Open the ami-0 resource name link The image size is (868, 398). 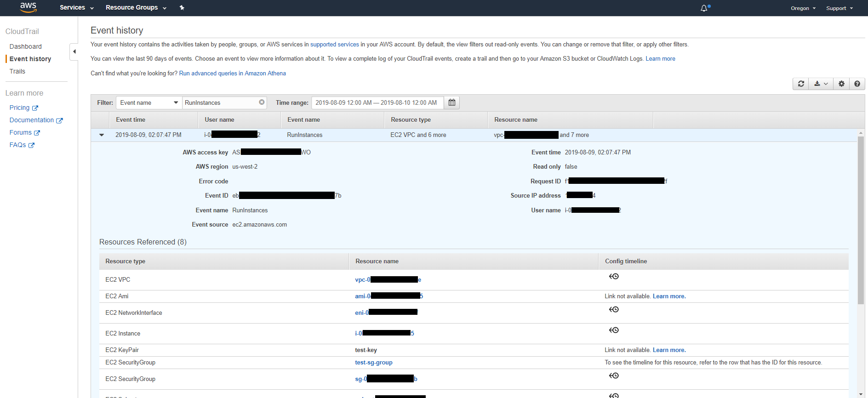pos(389,296)
